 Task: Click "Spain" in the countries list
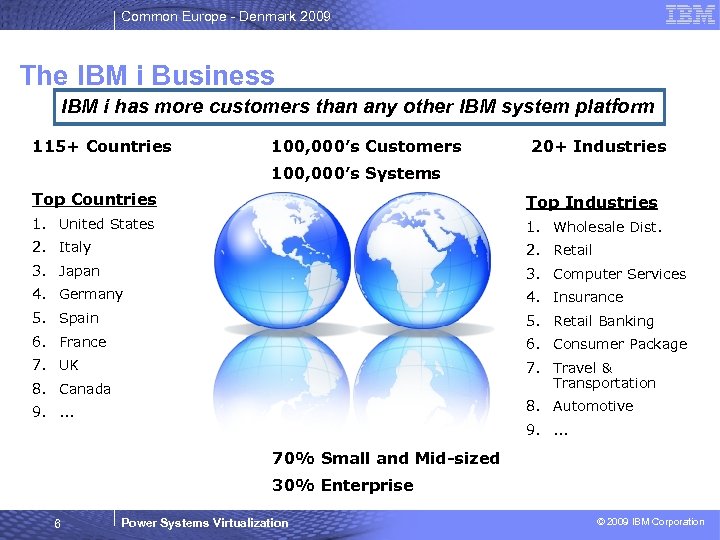(79, 319)
